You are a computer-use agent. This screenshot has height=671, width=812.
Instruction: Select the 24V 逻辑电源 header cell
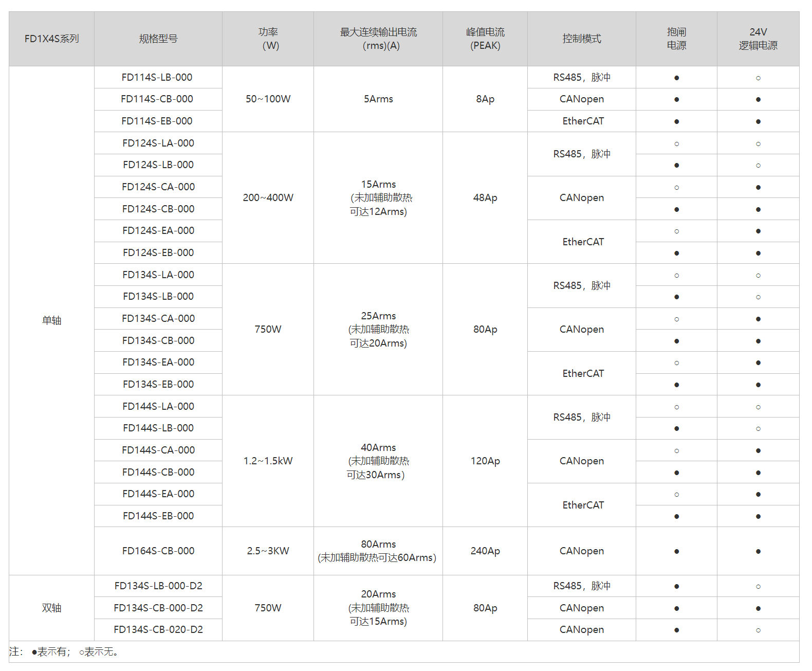(758, 39)
